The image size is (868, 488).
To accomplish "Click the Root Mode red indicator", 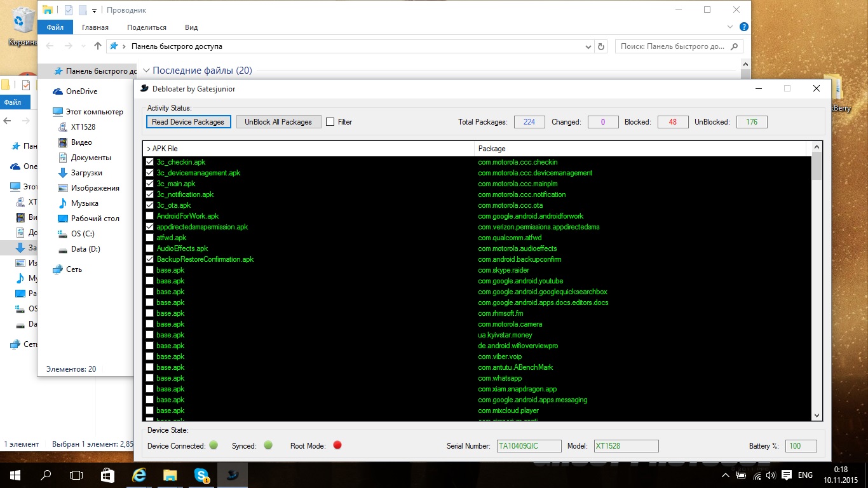I will 337,445.
